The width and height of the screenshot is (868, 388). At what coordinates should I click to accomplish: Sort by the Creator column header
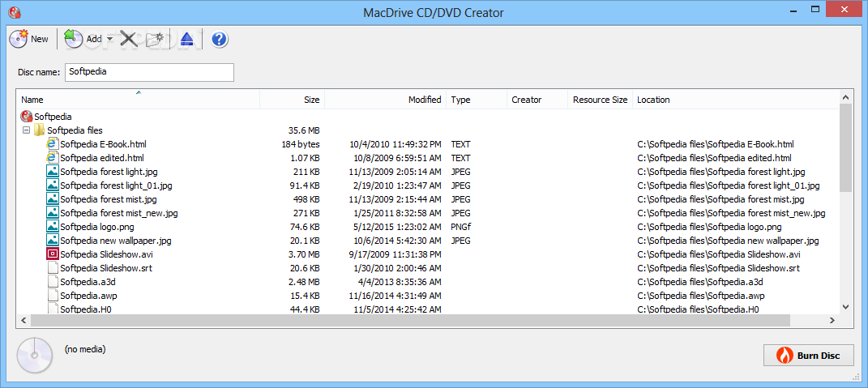tap(537, 100)
